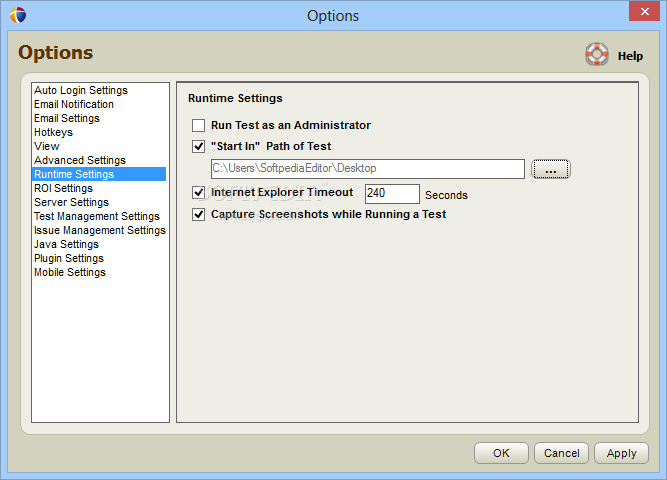This screenshot has width=667, height=480.
Task: Close the Options dialog window
Action: (644, 11)
